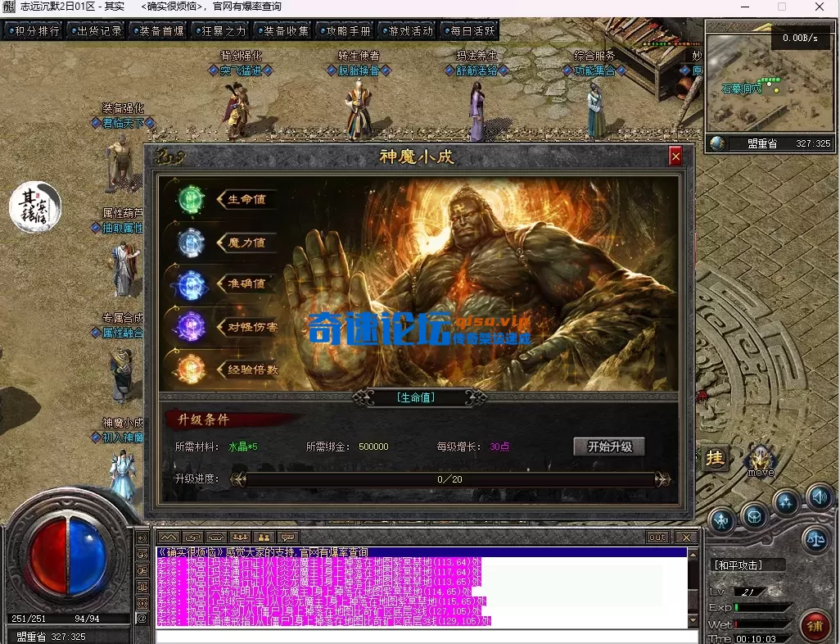840x644 pixels.
Task: Click the three-person guild chat icon
Action: pyautogui.click(x=241, y=537)
